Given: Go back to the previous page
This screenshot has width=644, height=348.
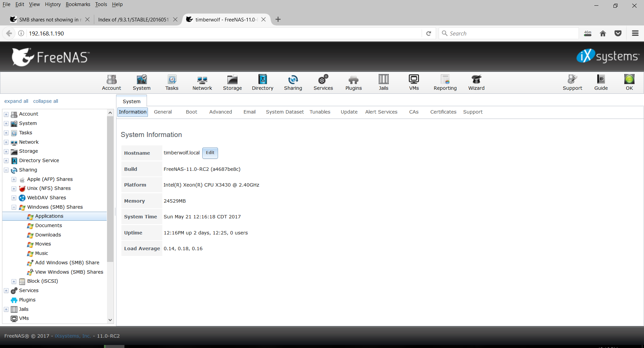Looking at the screenshot, I should (x=9, y=33).
